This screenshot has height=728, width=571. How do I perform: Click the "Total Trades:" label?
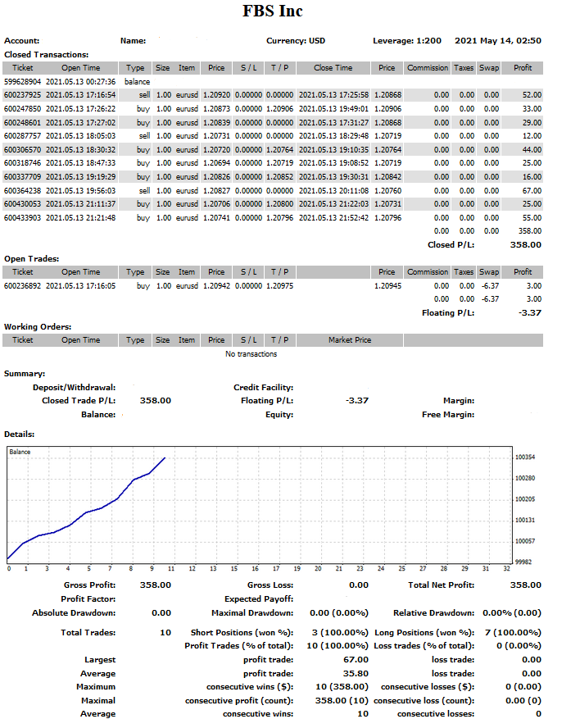coord(88,633)
